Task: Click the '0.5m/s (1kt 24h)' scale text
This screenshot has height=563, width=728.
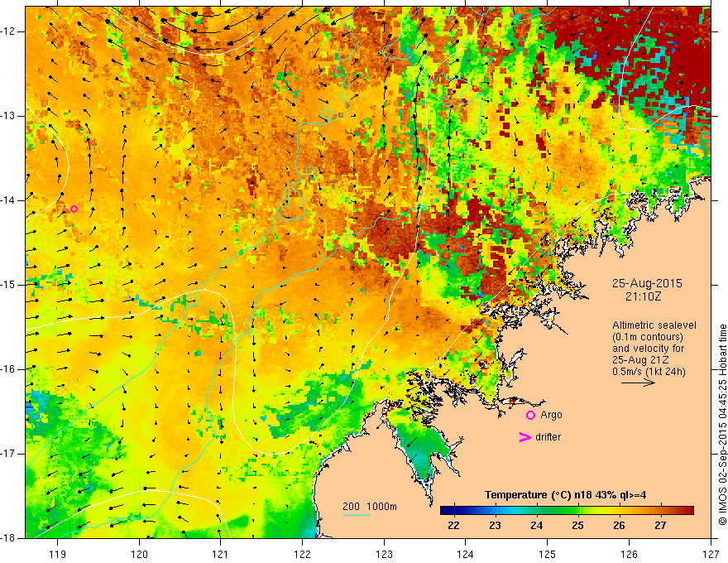Action: pos(649,372)
